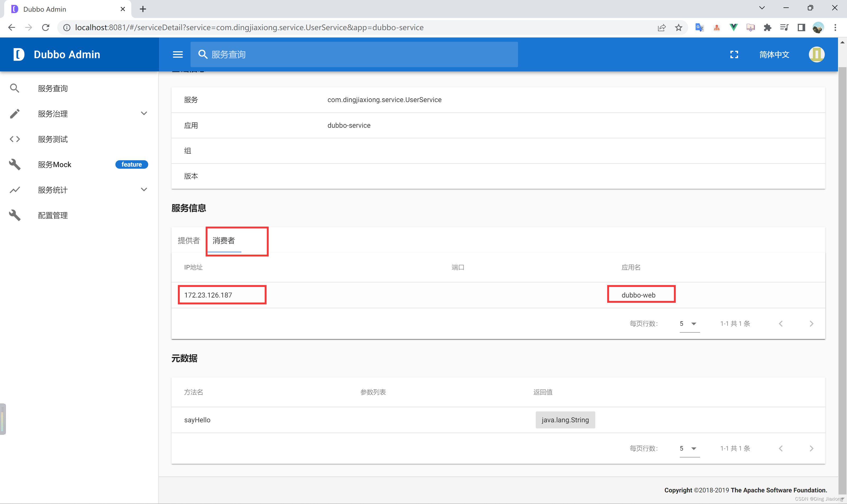Click the browser address bar URL
Viewport: 847px width, 504px height.
click(x=249, y=28)
